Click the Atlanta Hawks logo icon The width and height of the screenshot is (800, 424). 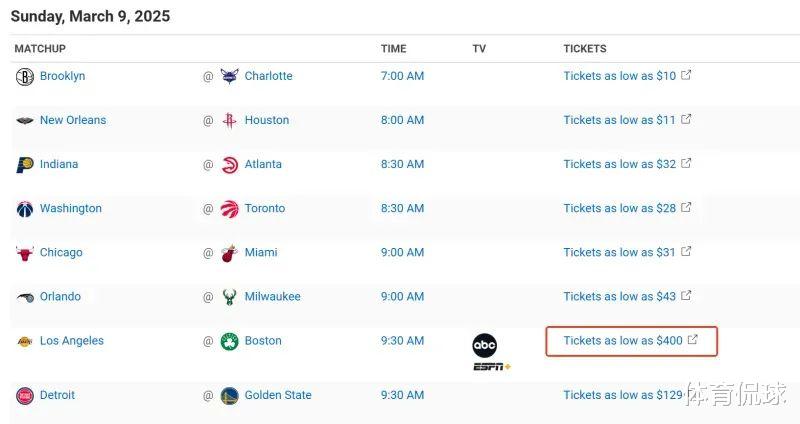pos(230,165)
